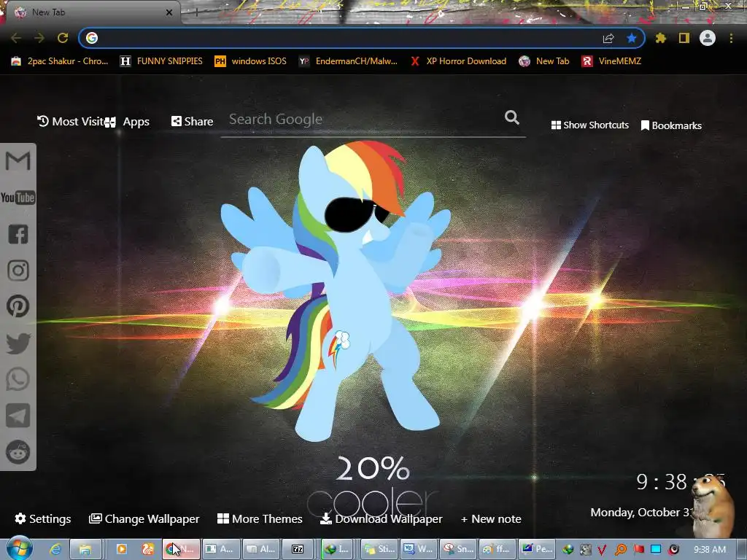Open Twitter shortcut in the sidebar
747x560 pixels.
click(x=18, y=343)
